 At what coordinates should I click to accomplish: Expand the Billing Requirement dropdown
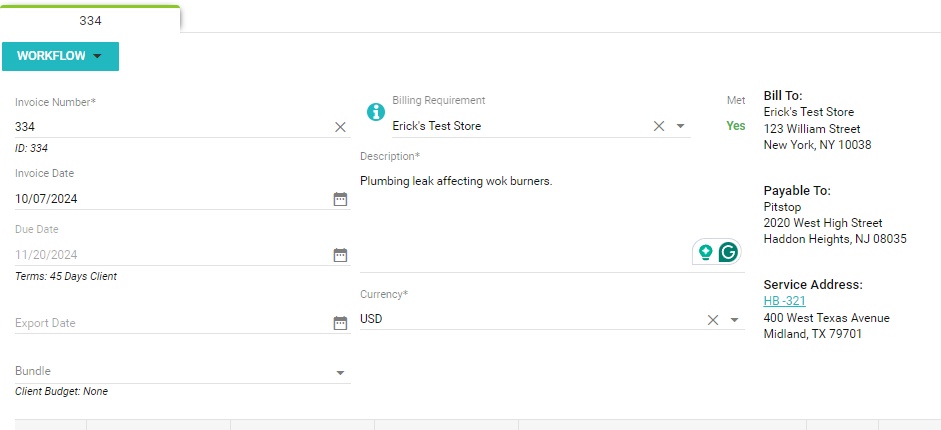[680, 126]
